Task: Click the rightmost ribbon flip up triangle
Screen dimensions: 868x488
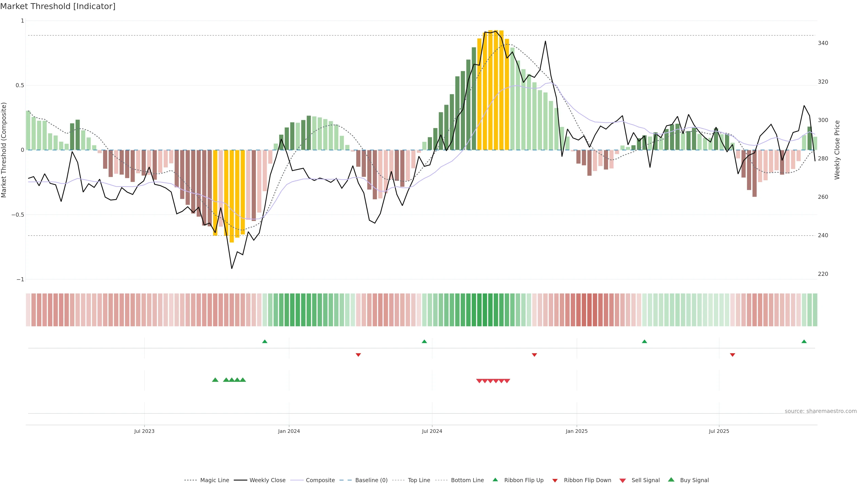Action: pos(804,342)
